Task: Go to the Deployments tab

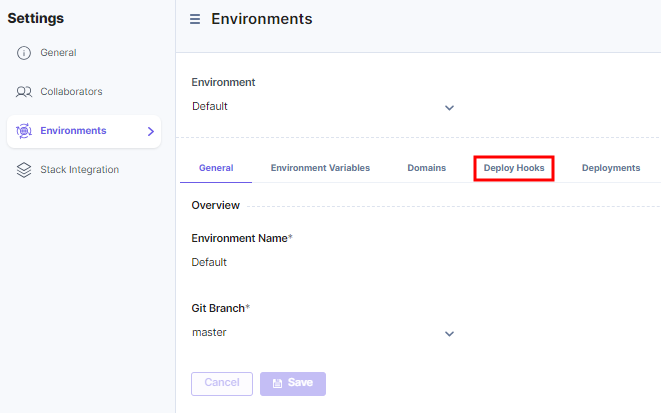Action: (611, 168)
